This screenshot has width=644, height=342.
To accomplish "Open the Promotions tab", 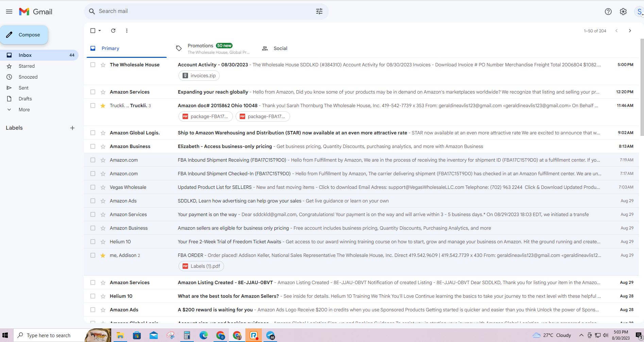I will 213,48.
